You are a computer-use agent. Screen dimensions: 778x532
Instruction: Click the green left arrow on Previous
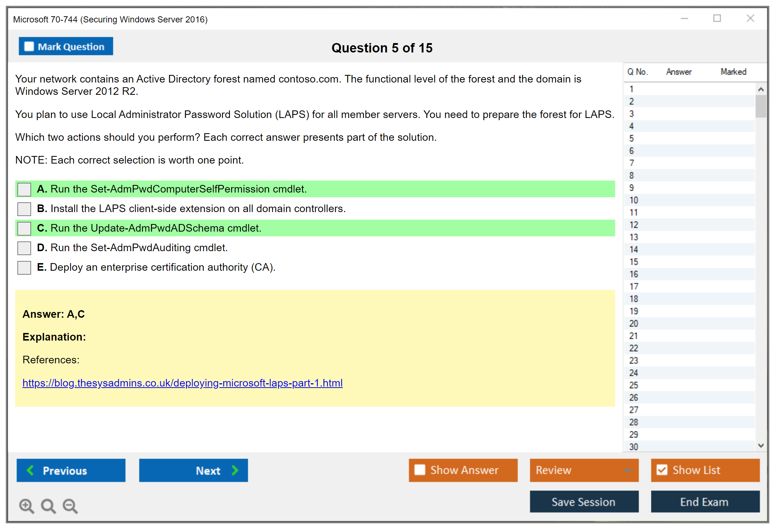pyautogui.click(x=30, y=470)
